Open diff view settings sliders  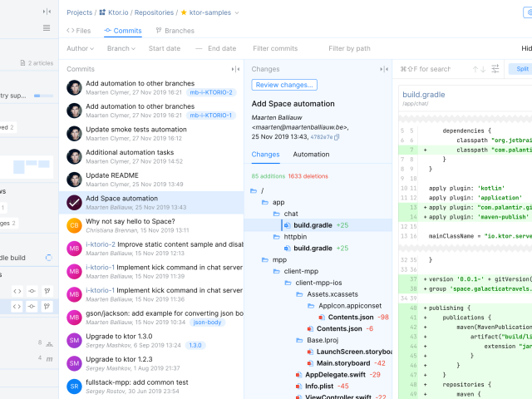(x=495, y=69)
